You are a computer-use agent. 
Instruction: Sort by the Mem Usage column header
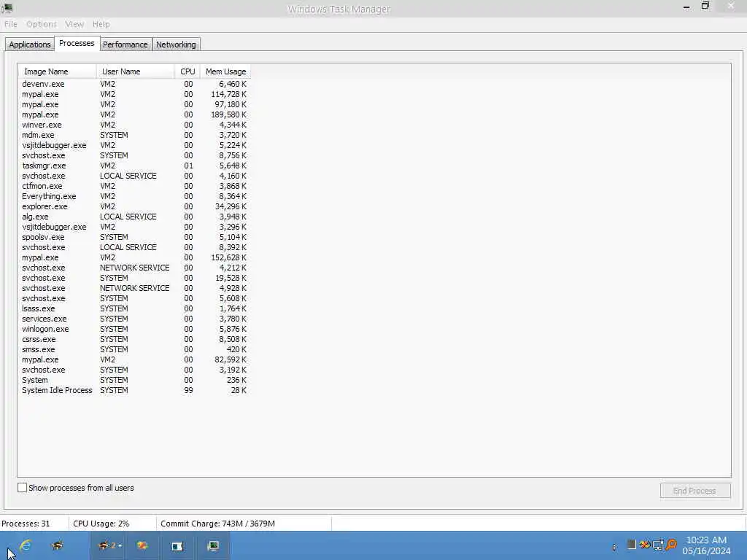tap(225, 71)
